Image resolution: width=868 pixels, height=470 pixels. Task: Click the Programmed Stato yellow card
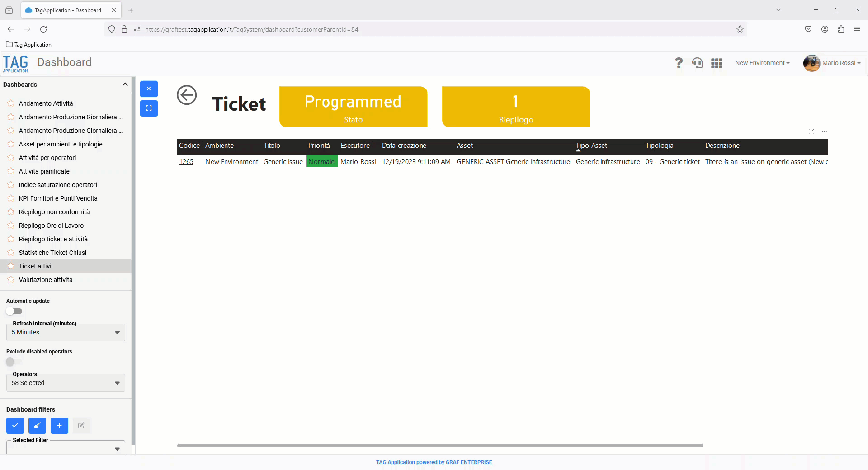[x=353, y=107]
